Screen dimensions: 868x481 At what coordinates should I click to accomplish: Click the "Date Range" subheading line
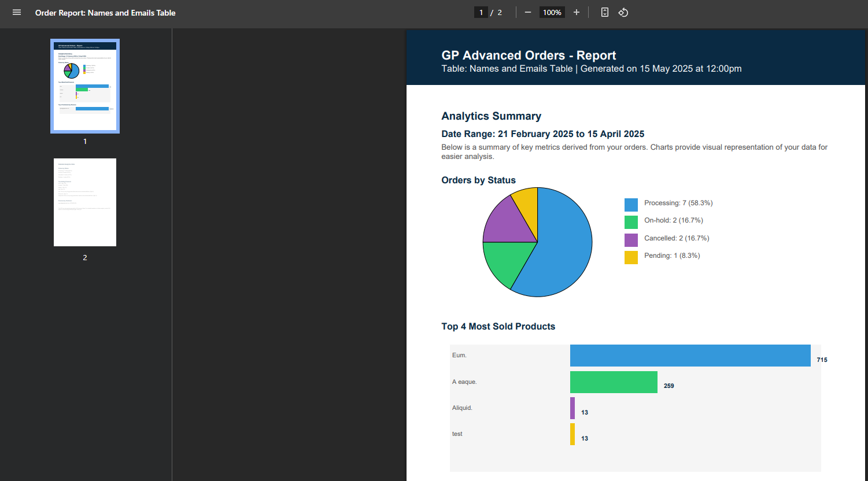[542, 134]
